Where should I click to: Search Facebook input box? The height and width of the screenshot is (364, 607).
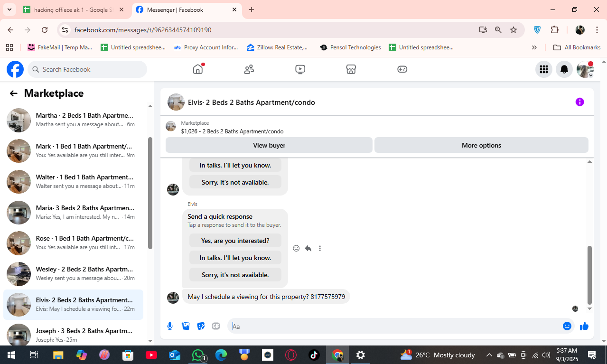click(x=87, y=69)
